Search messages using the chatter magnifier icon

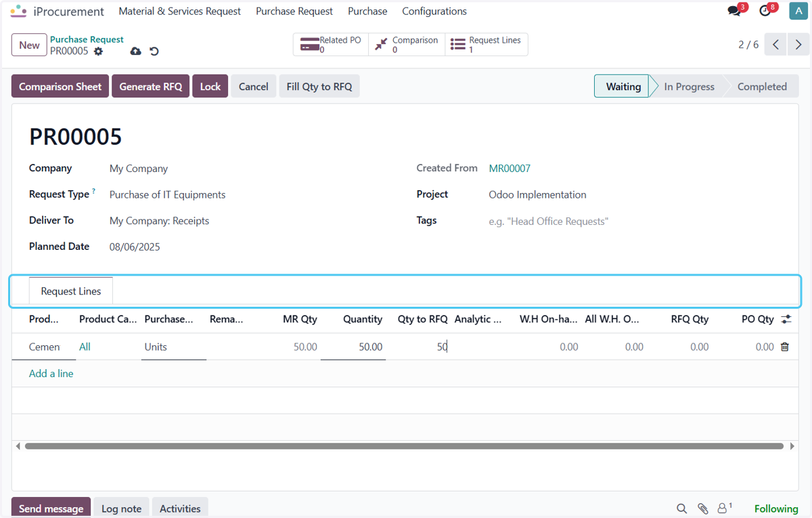click(681, 509)
